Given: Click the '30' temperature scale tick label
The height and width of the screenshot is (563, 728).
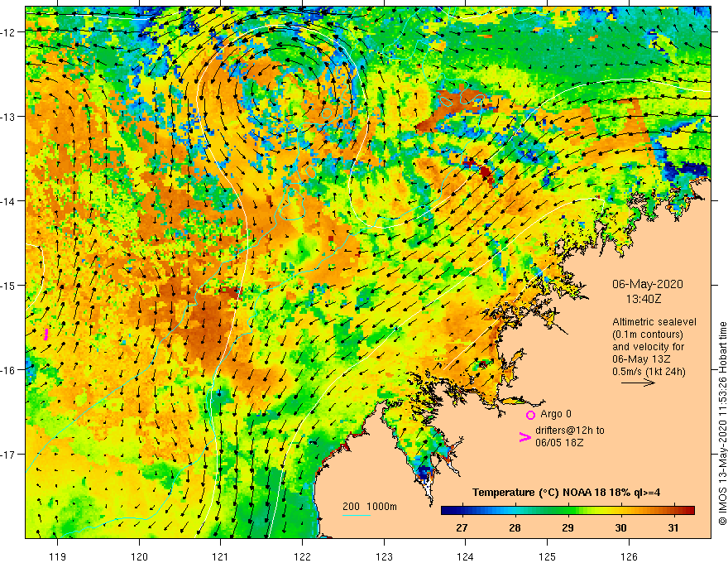Looking at the screenshot, I should tap(620, 527).
